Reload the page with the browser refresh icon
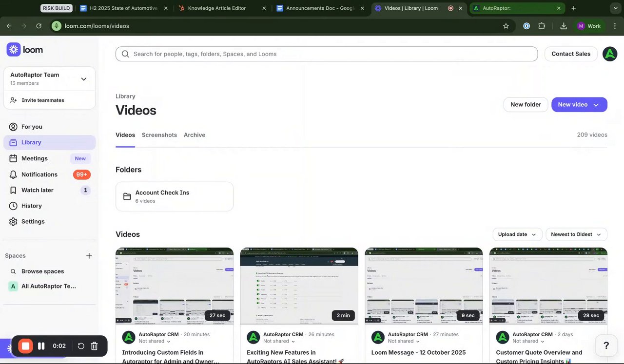 39,26
